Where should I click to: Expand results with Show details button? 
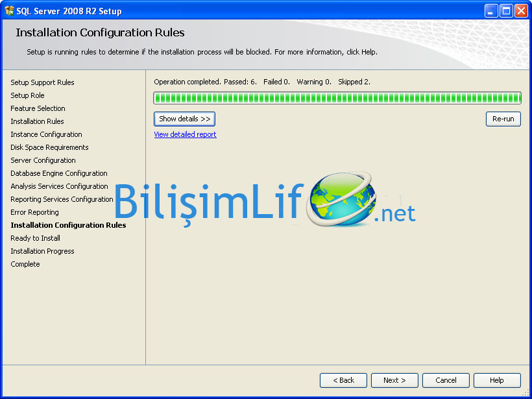click(184, 119)
